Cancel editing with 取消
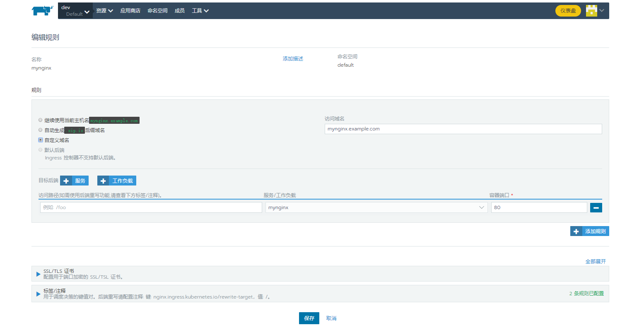 331,318
